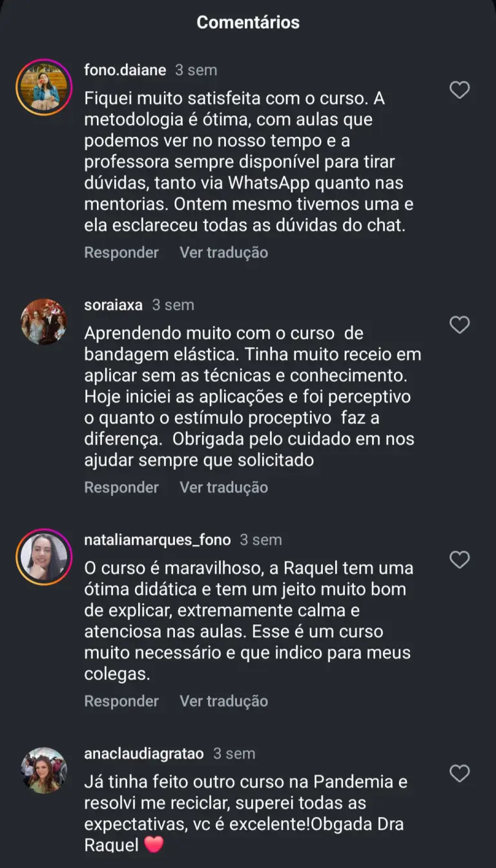Open the nataliamarques_fono username link
The width and height of the screenshot is (496, 868).
[x=157, y=540]
